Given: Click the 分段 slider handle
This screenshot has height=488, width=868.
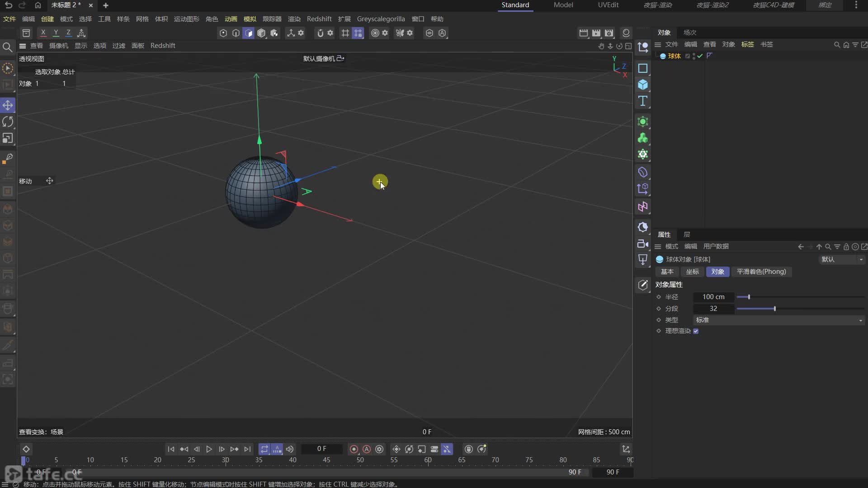Looking at the screenshot, I should (x=774, y=309).
